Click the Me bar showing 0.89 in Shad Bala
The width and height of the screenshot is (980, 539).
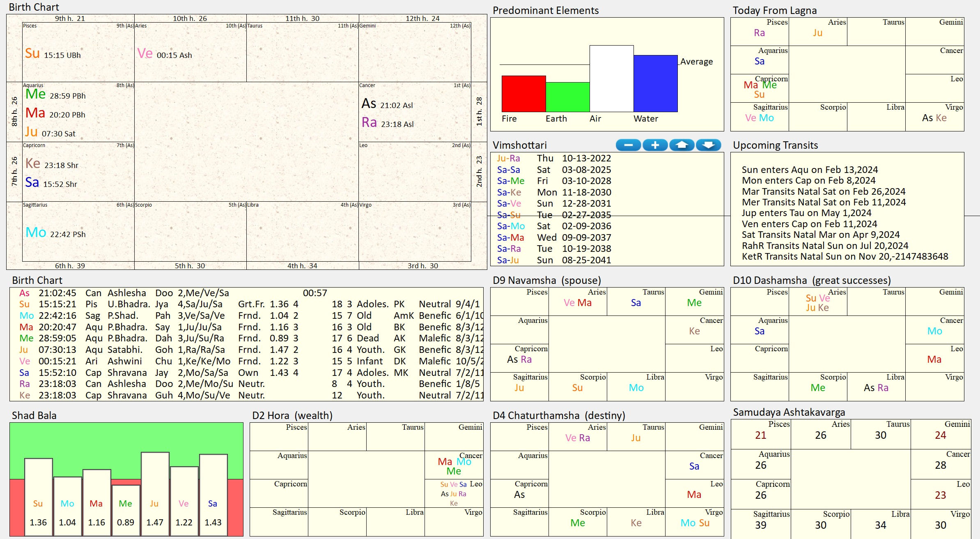click(126, 509)
